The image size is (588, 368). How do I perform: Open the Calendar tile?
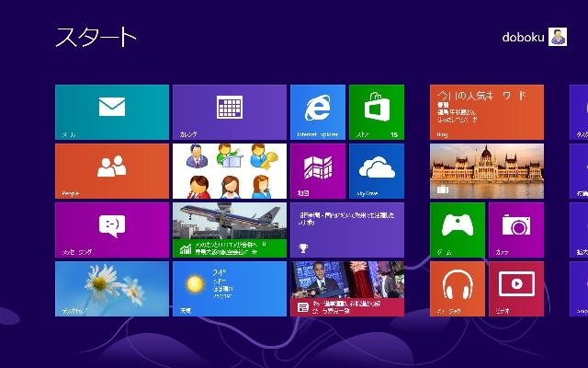230,112
